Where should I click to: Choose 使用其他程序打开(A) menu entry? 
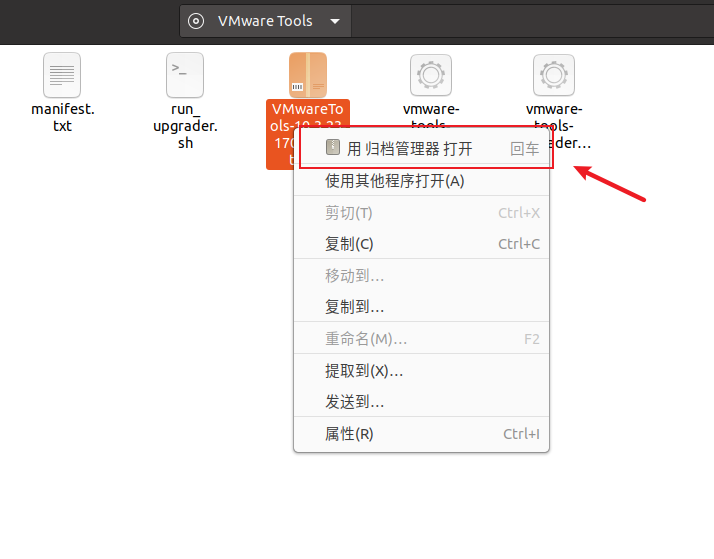point(422,181)
